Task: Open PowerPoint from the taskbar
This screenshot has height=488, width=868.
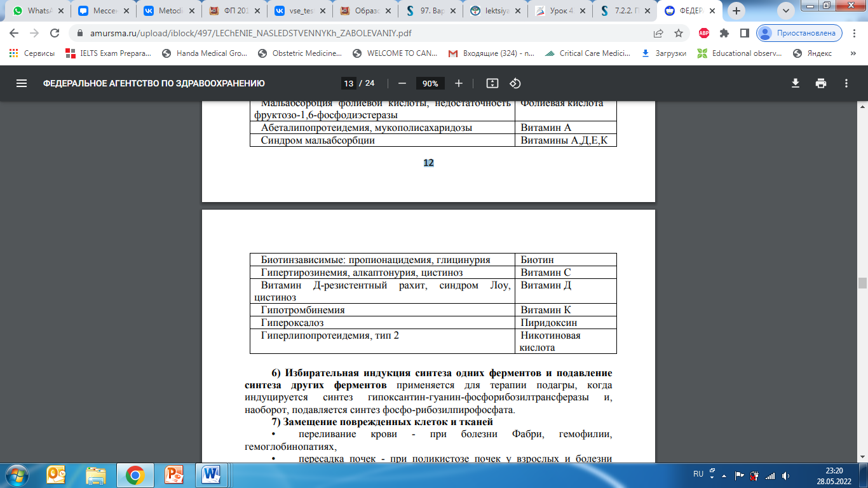Action: click(173, 475)
